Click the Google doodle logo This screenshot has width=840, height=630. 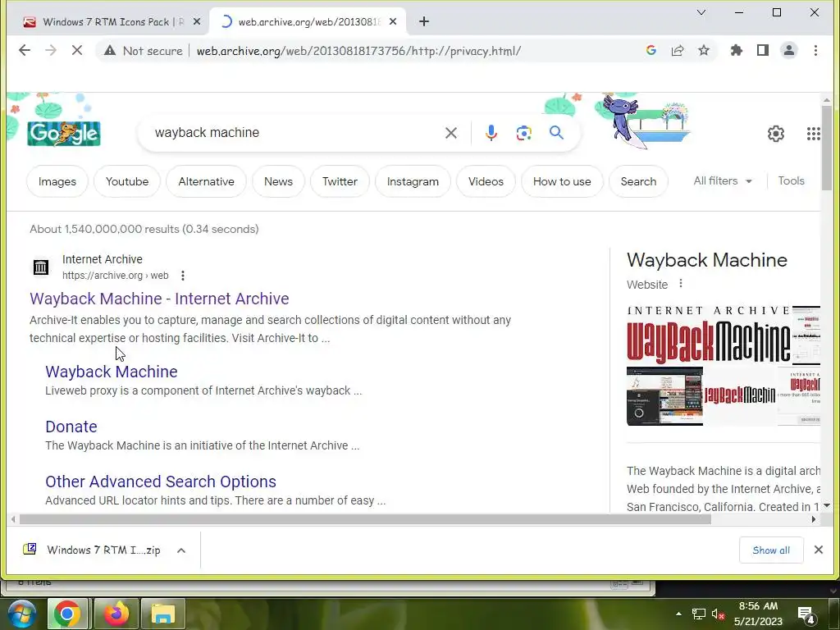64,134
